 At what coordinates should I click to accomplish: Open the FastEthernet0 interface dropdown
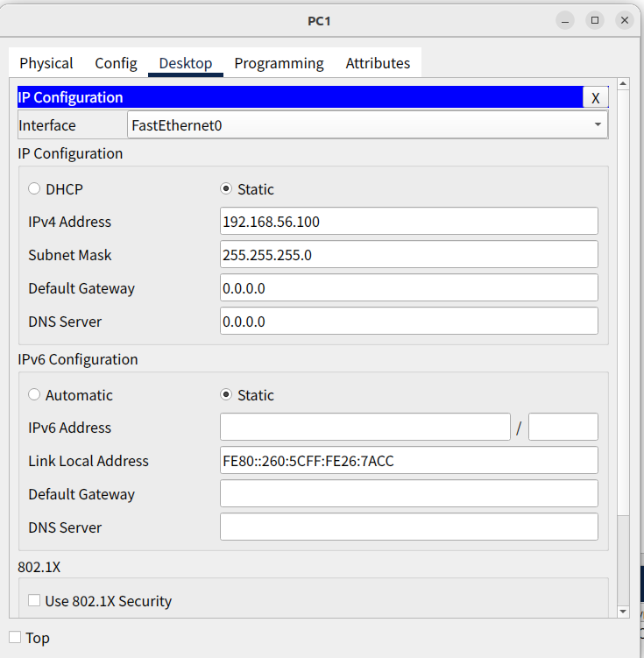pyautogui.click(x=367, y=124)
